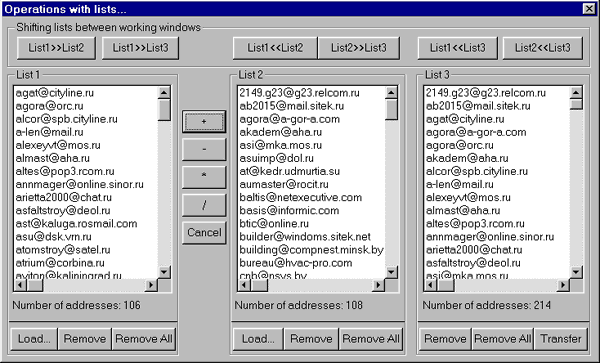Select building@compnest.minsk.by in List 2
This screenshot has width=600, height=363.
(x=311, y=250)
